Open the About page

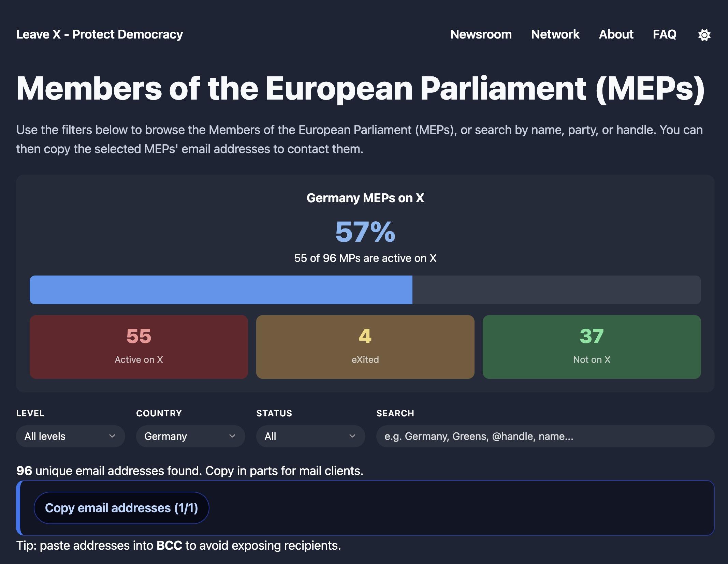pos(616,34)
